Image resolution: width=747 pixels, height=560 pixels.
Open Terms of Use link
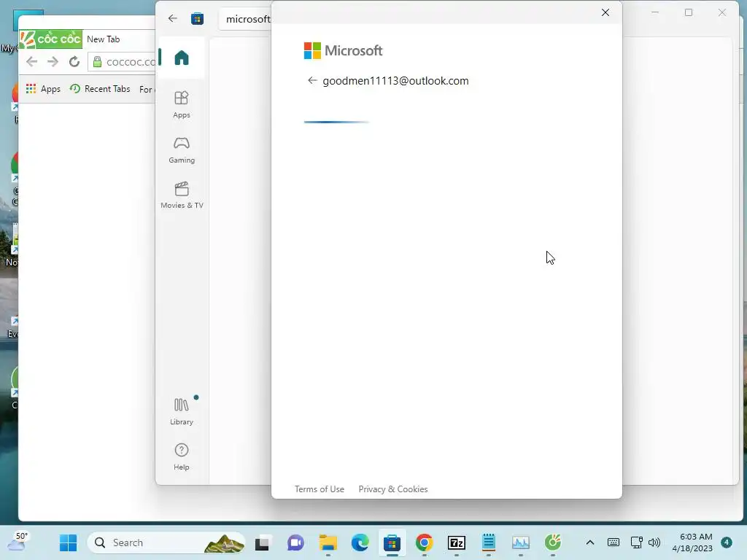(x=320, y=489)
